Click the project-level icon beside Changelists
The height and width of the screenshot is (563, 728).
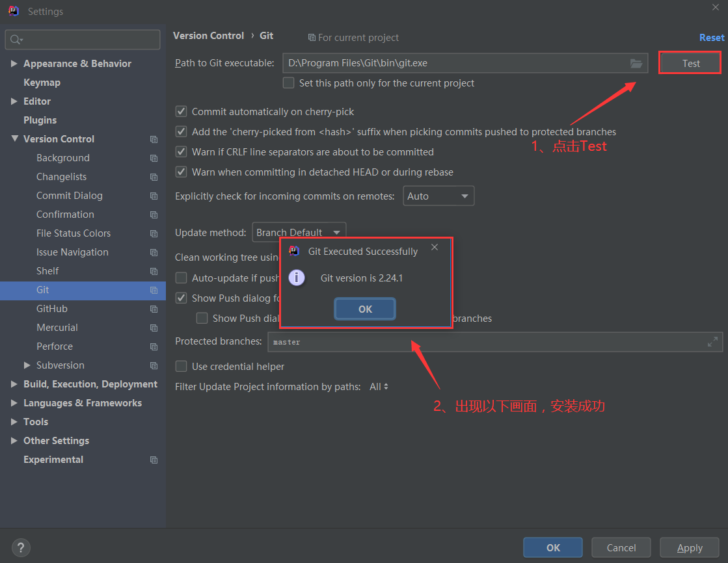point(154,177)
